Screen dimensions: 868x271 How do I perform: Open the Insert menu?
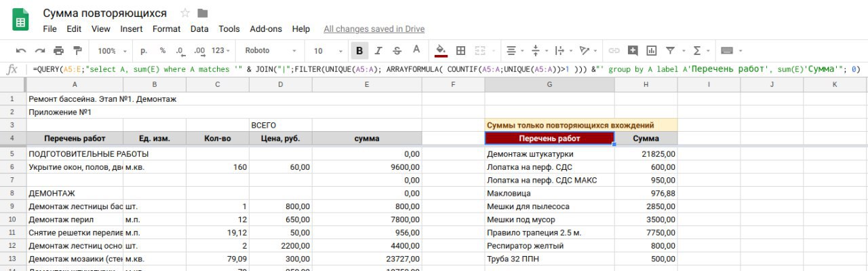pyautogui.click(x=132, y=29)
